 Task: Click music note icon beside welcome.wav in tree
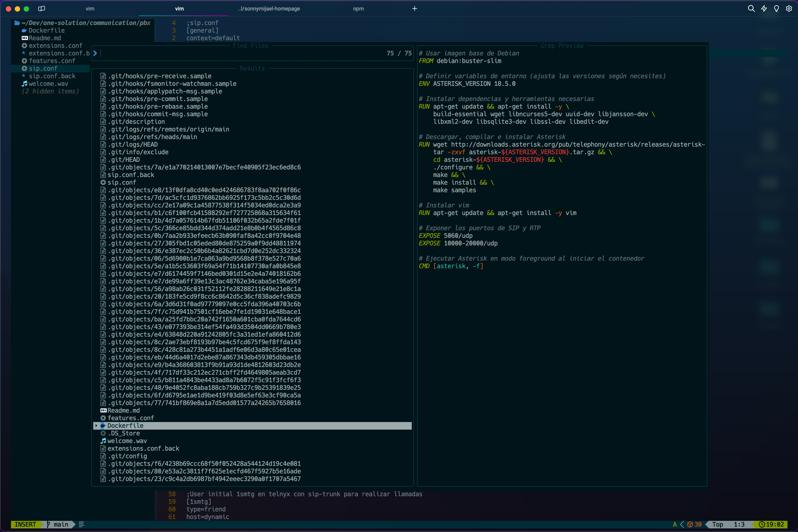[x=24, y=83]
